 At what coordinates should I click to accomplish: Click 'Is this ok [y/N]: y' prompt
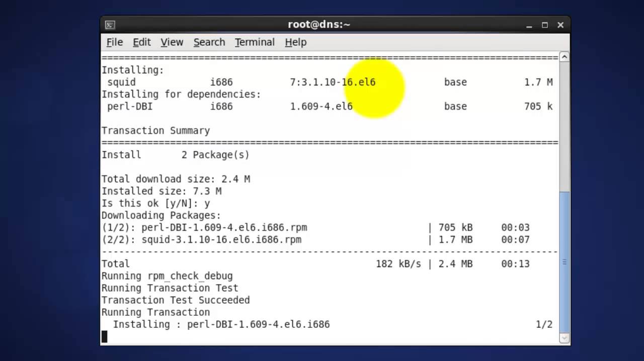click(x=155, y=203)
